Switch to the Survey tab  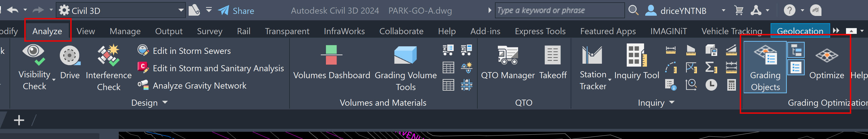click(209, 31)
